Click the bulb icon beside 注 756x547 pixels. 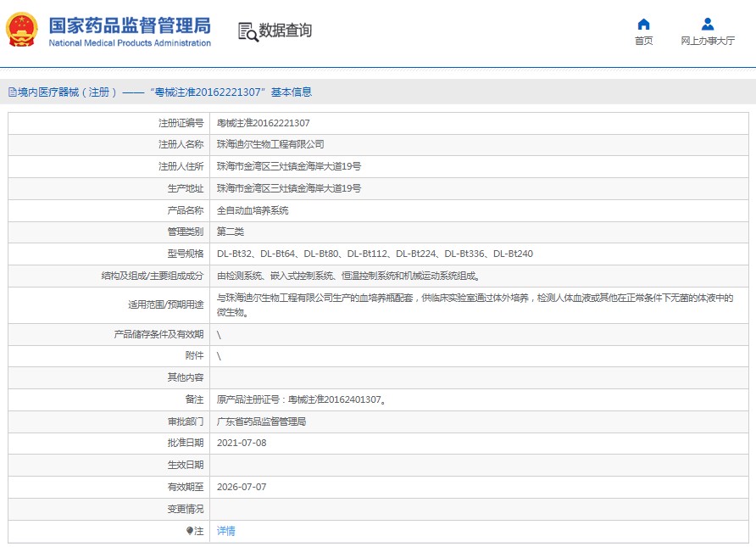(x=190, y=531)
